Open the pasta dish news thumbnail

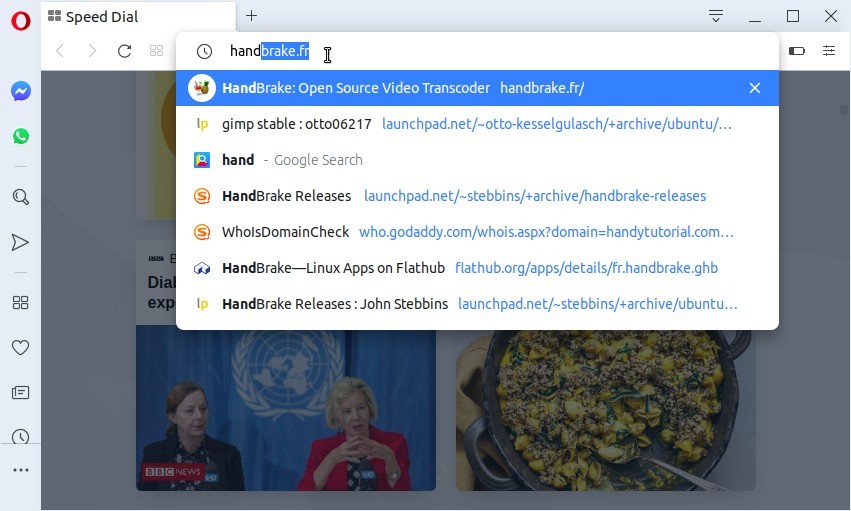click(606, 411)
